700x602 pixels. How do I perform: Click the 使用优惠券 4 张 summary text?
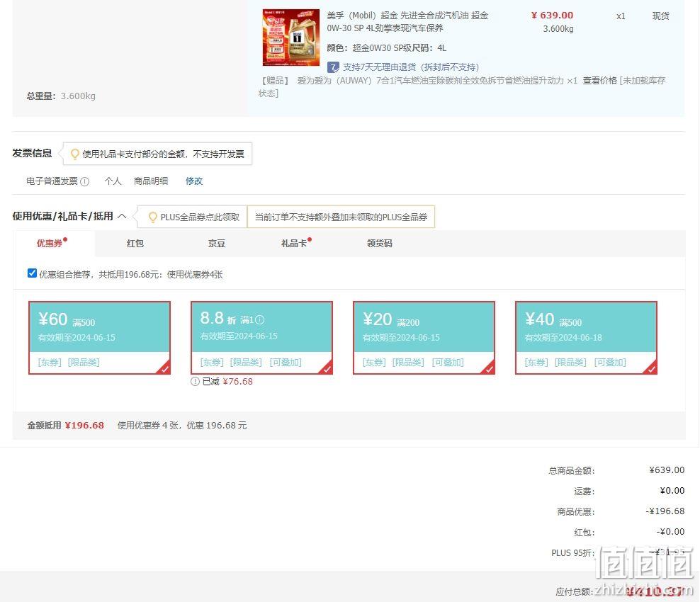pos(182,425)
